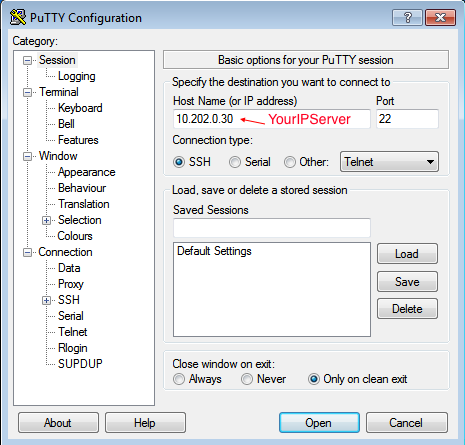This screenshot has width=465, height=445.
Task: Open the Telnet protocol dropdown
Action: [389, 162]
